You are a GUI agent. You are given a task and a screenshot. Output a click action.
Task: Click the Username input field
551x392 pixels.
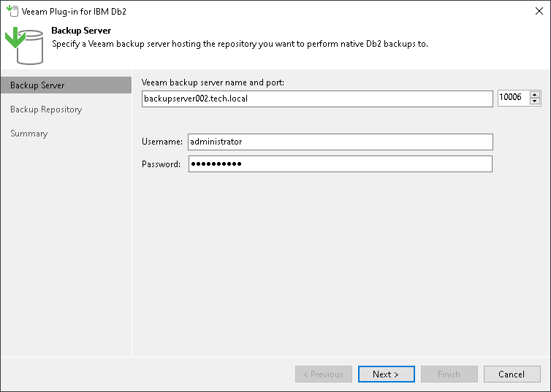(x=340, y=142)
